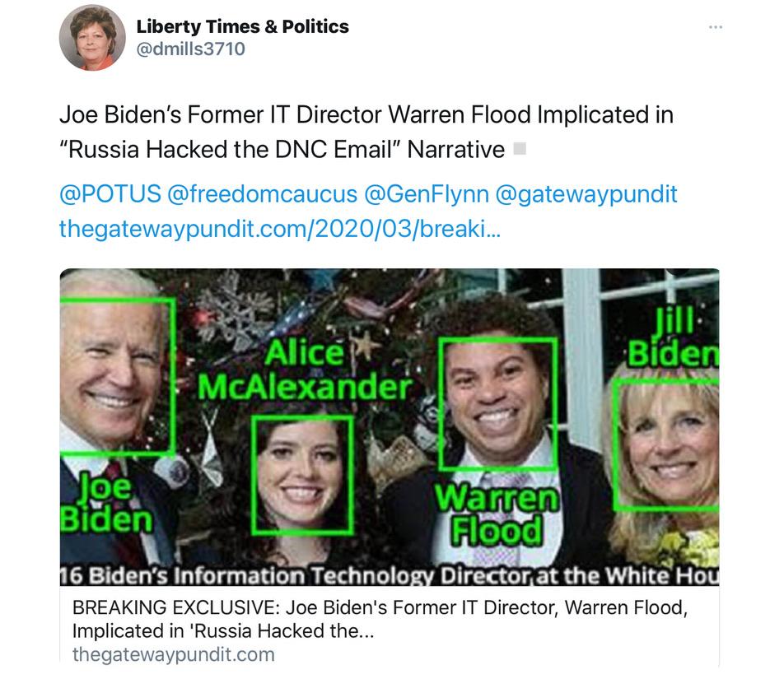Click the Liberty Times & Politics profile avatar
784x679 pixels.
92,38
